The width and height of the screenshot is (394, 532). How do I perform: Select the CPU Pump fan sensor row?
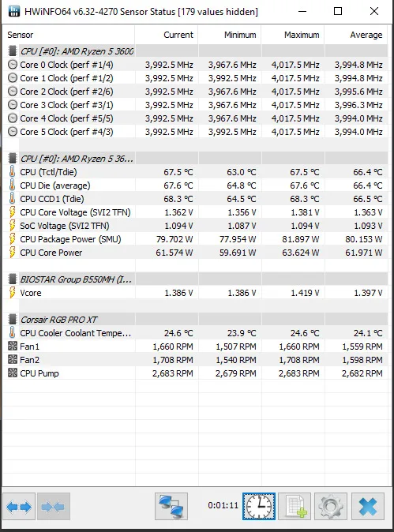coord(195,373)
